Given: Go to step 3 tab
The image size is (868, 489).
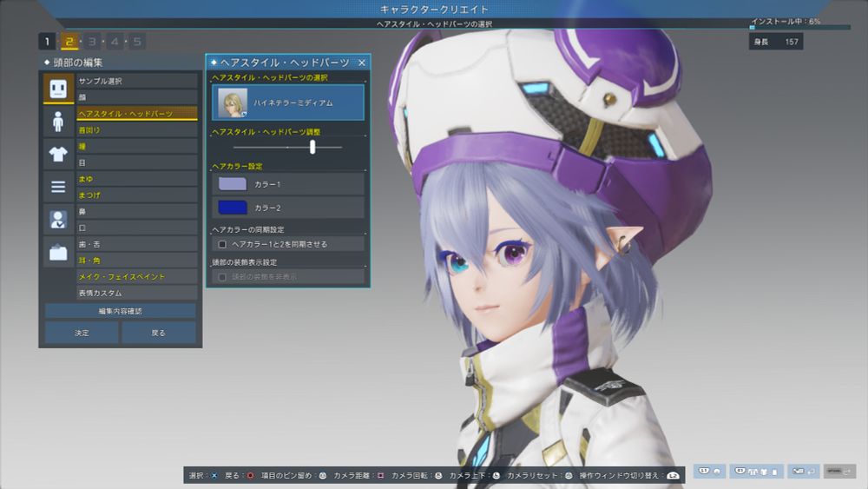Looking at the screenshot, I should click(x=92, y=42).
